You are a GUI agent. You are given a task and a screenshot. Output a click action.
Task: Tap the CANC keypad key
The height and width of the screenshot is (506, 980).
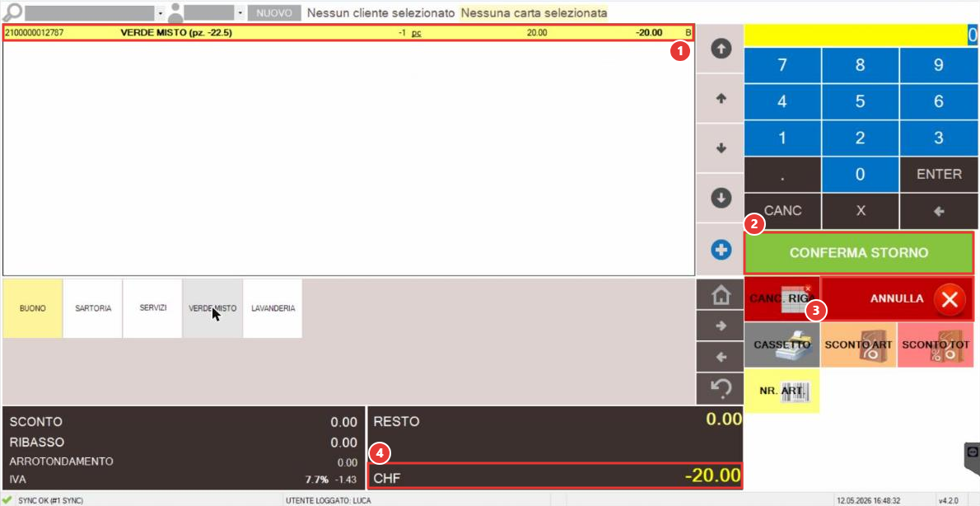click(x=782, y=211)
